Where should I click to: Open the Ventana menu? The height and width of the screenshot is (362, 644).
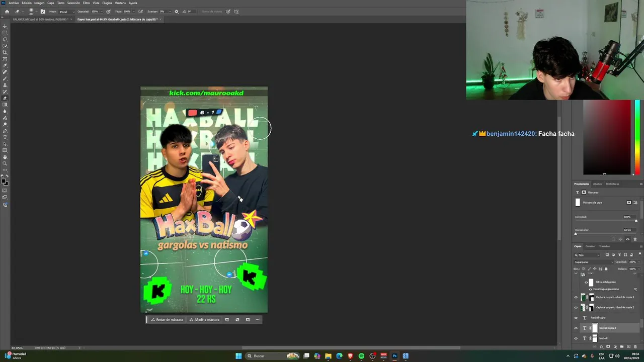[x=120, y=3]
